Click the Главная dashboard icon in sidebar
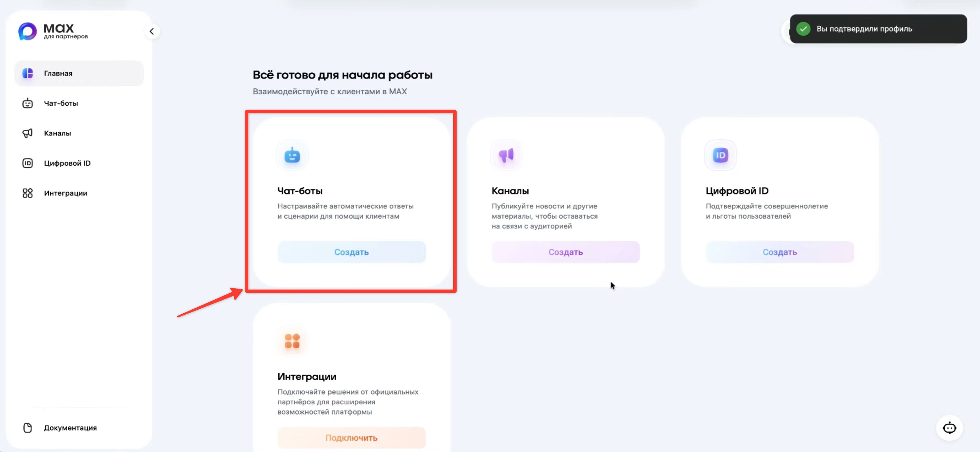 (x=27, y=73)
